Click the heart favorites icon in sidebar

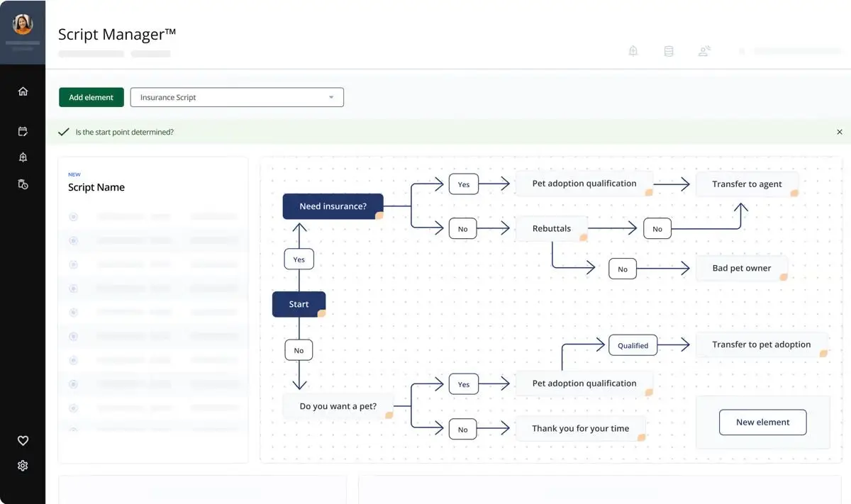23,440
